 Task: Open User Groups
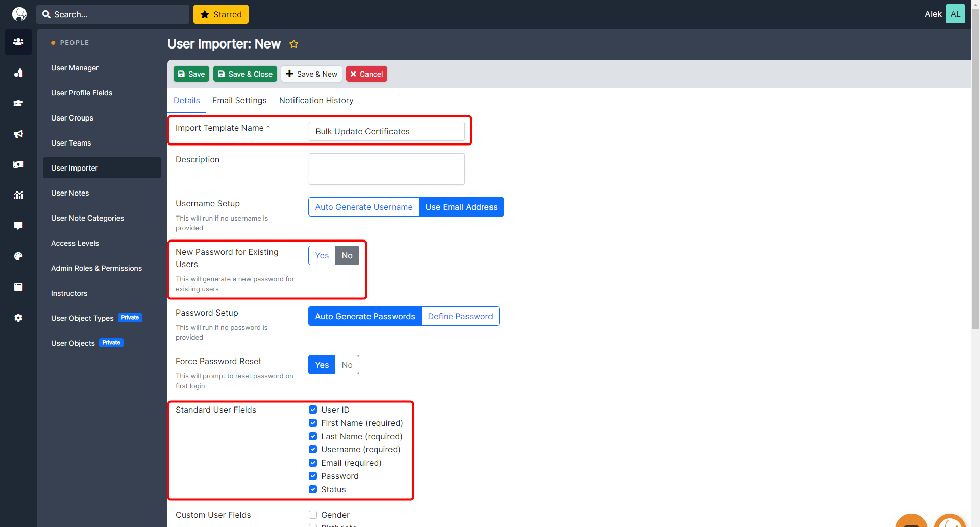102,118
